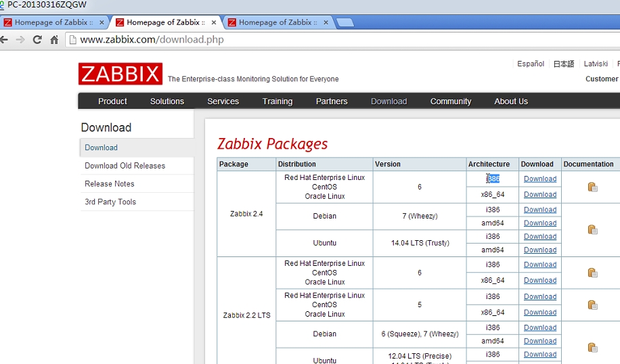Click the browser forward arrow
620x364 pixels.
point(20,39)
